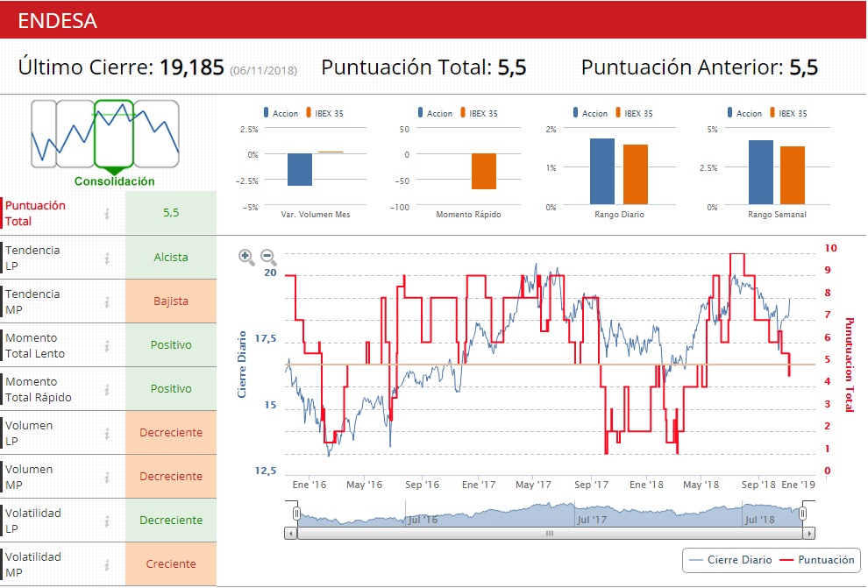Click the 5,5 cell of Puntuación Total row
The height and width of the screenshot is (588, 868).
coord(171,213)
